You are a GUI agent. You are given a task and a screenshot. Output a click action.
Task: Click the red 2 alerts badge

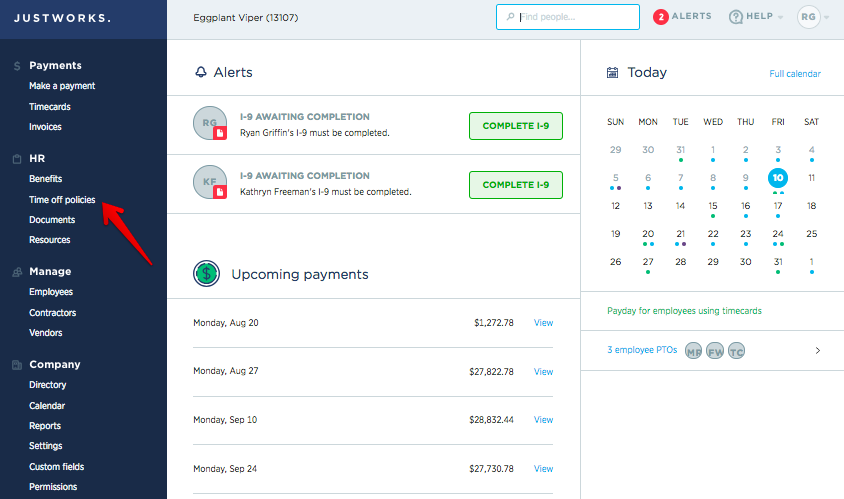660,17
